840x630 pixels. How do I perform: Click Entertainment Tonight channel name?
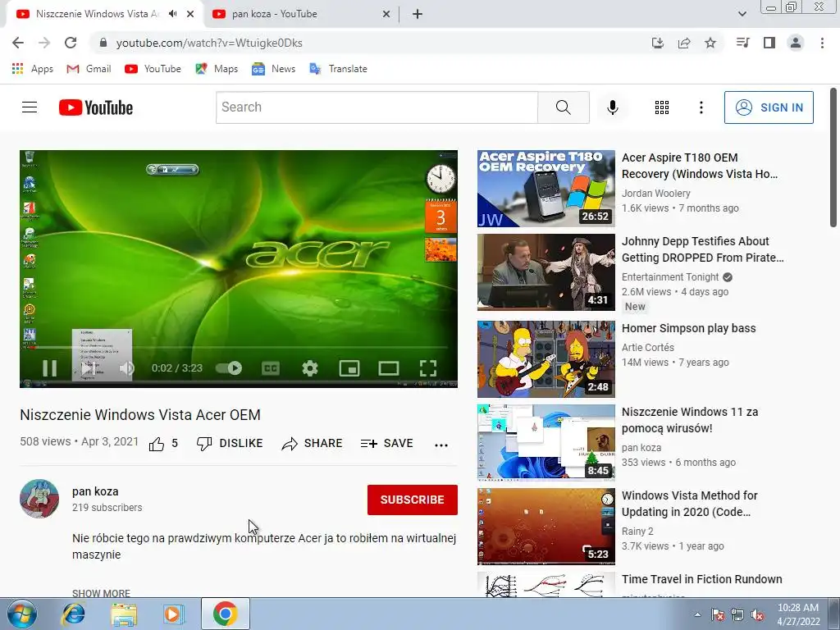click(x=670, y=277)
